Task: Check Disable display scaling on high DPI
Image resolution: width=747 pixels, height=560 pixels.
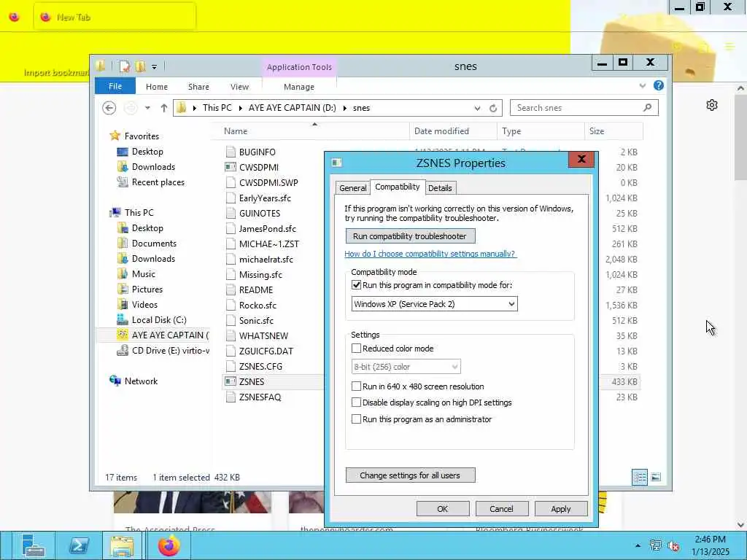Action: [x=356, y=402]
